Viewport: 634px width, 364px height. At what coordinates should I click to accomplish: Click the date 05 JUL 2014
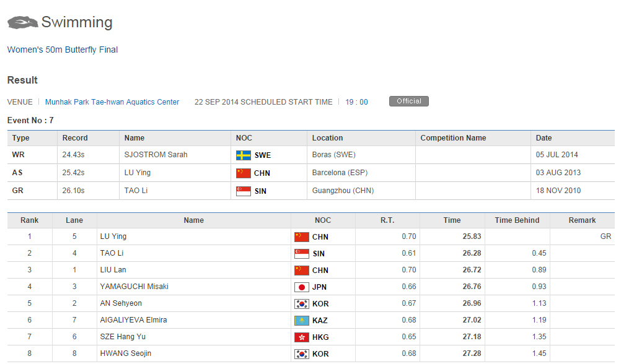[557, 155]
